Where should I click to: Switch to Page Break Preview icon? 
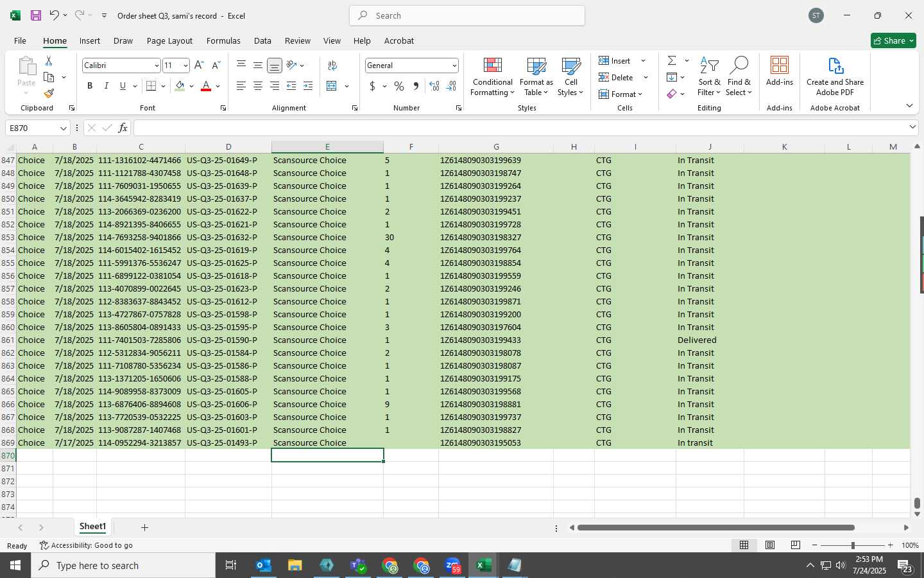[796, 545]
